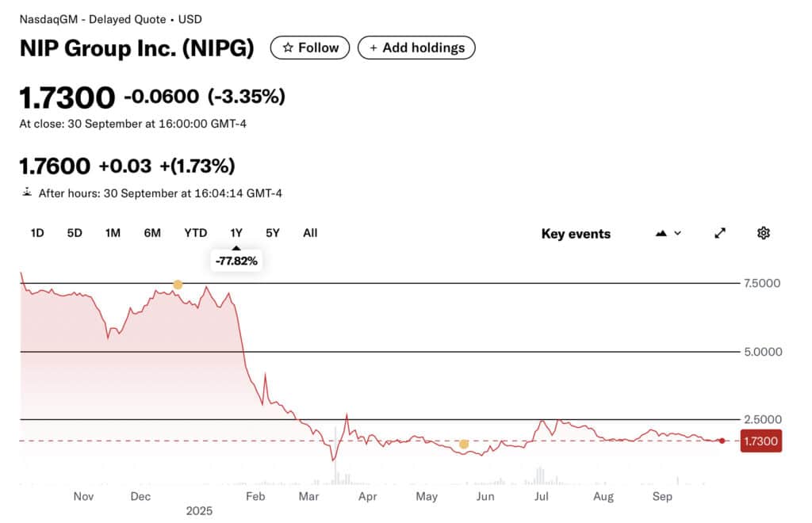Expand the chart type dropdown chevron
Image resolution: width=812 pixels, height=523 pixels.
677,233
